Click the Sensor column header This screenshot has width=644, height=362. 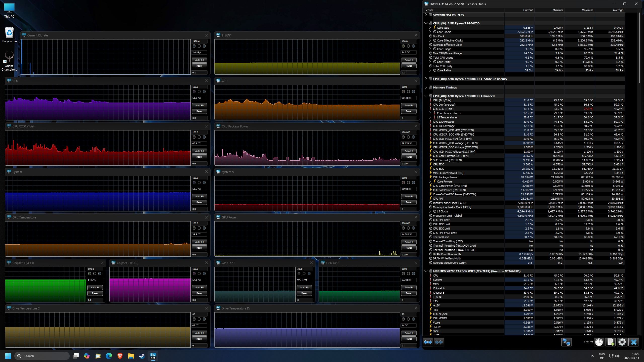[x=464, y=10]
